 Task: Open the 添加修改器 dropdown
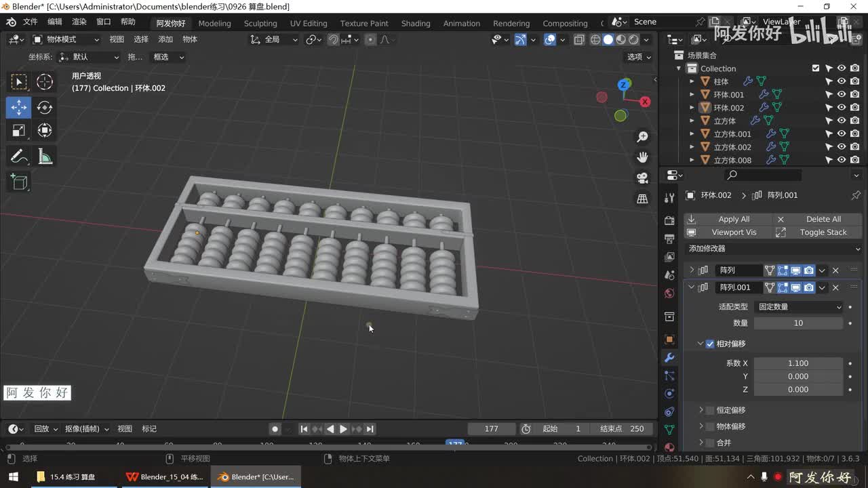(772, 249)
